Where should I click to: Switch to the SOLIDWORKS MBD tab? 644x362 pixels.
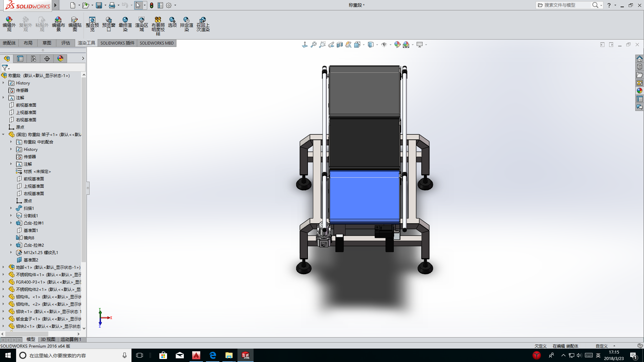point(157,43)
